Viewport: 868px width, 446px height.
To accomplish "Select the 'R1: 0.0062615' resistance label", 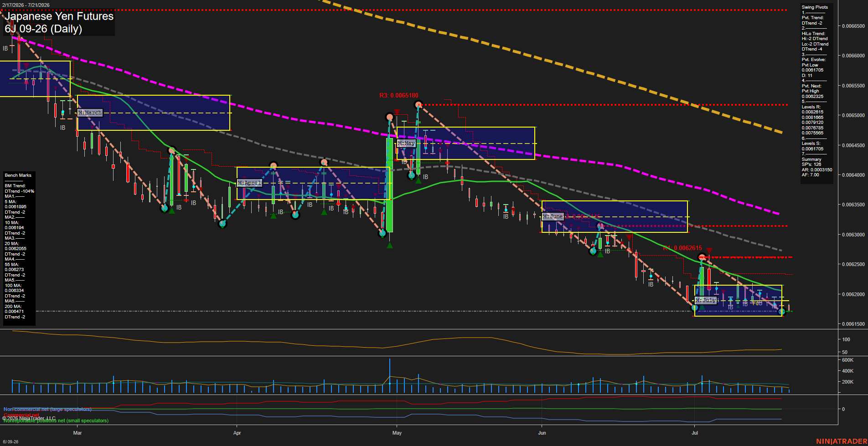I will 682,248.
